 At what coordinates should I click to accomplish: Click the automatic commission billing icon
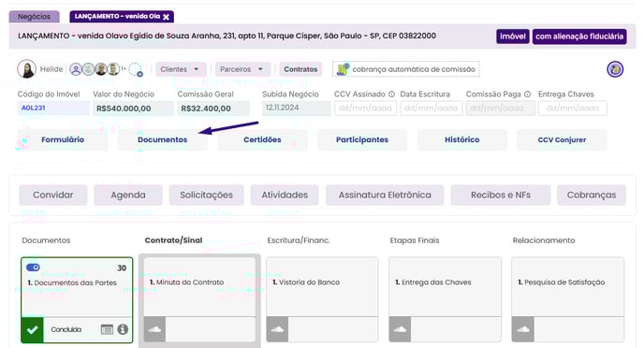tap(343, 69)
